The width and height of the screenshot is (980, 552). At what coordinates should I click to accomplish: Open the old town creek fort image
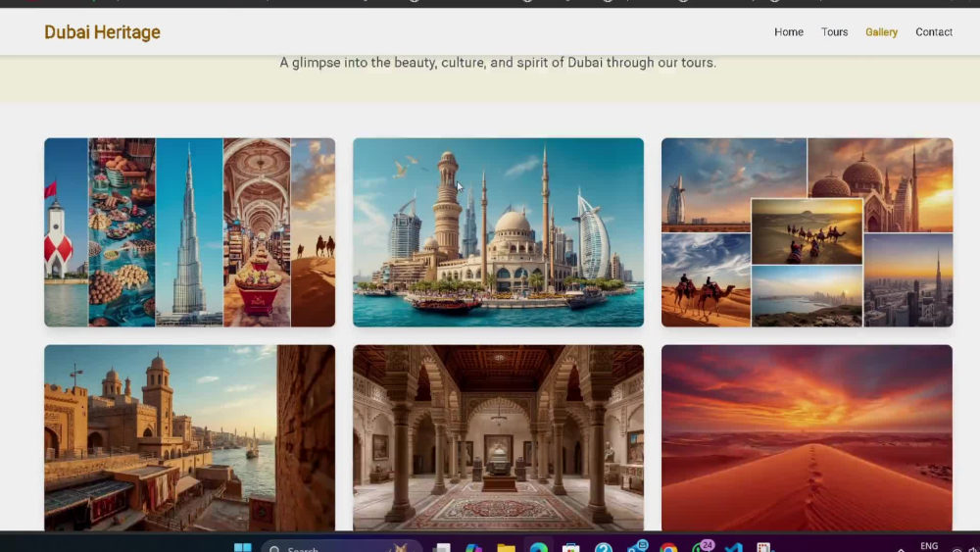(189, 437)
